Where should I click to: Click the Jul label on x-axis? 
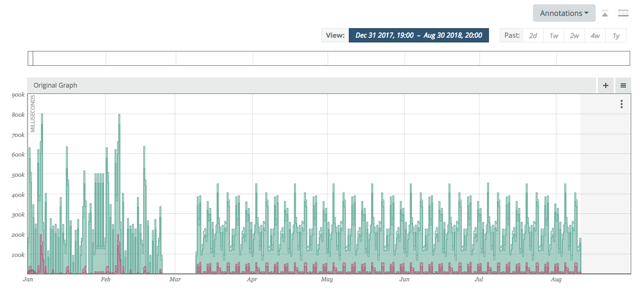[x=479, y=279]
